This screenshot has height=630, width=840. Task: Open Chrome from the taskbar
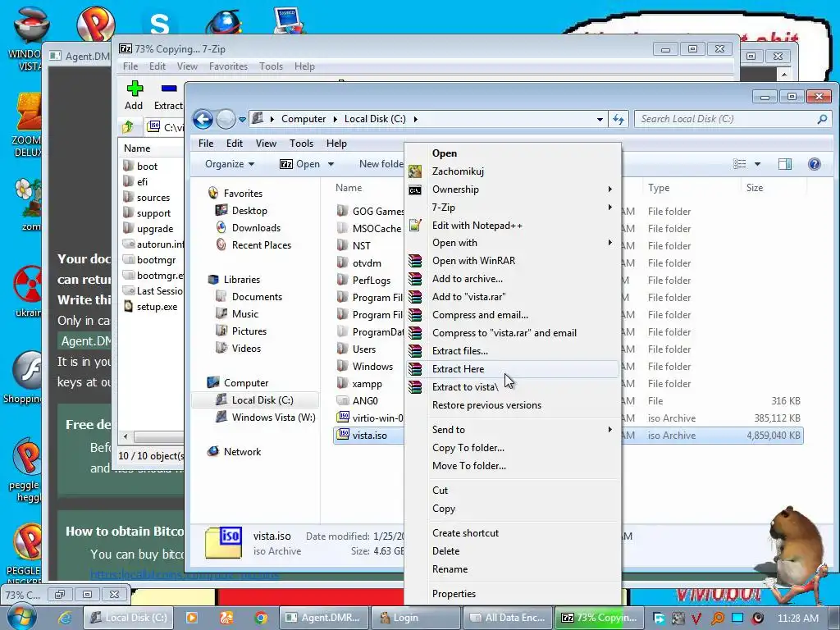click(x=261, y=618)
